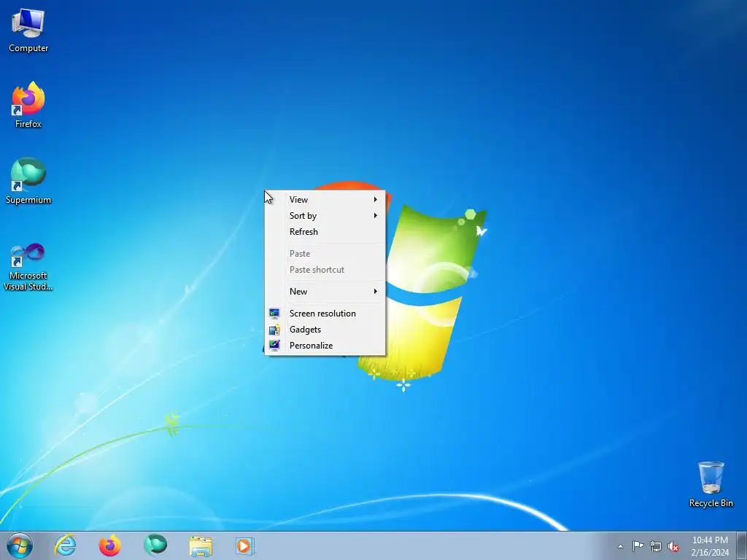Show hidden icons in the system tray
The image size is (747, 560).
620,546
